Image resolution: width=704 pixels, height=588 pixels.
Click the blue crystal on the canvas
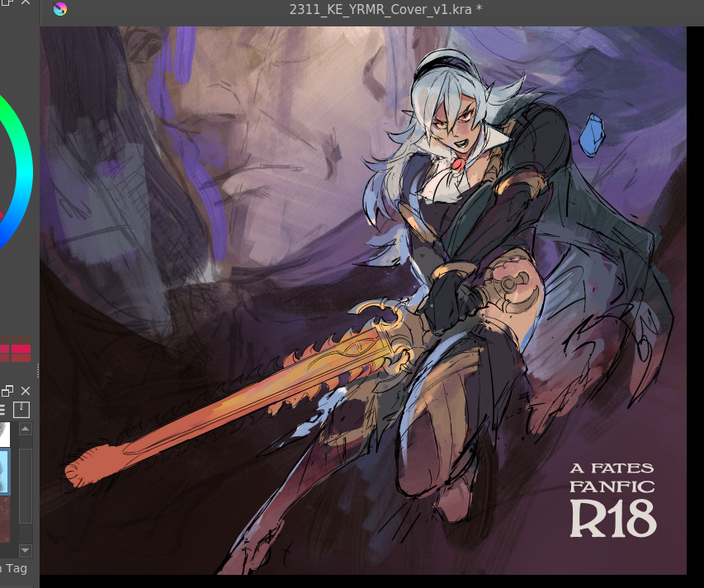[589, 135]
